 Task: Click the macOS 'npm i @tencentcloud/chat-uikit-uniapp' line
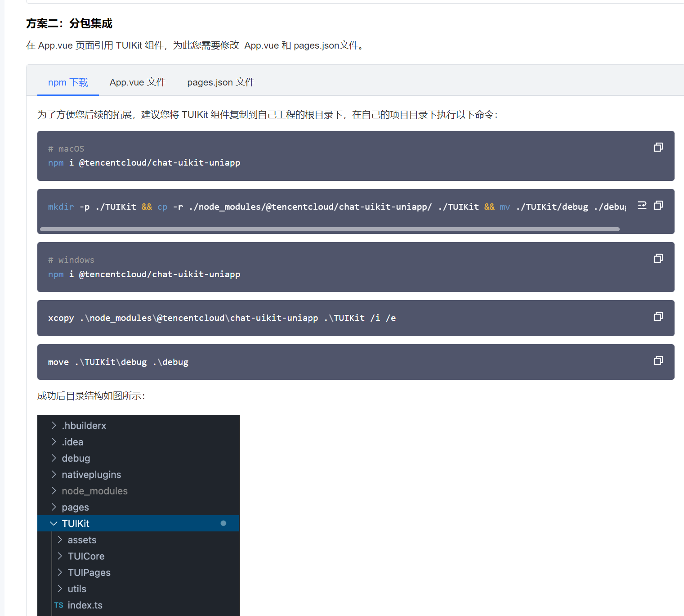[144, 162]
